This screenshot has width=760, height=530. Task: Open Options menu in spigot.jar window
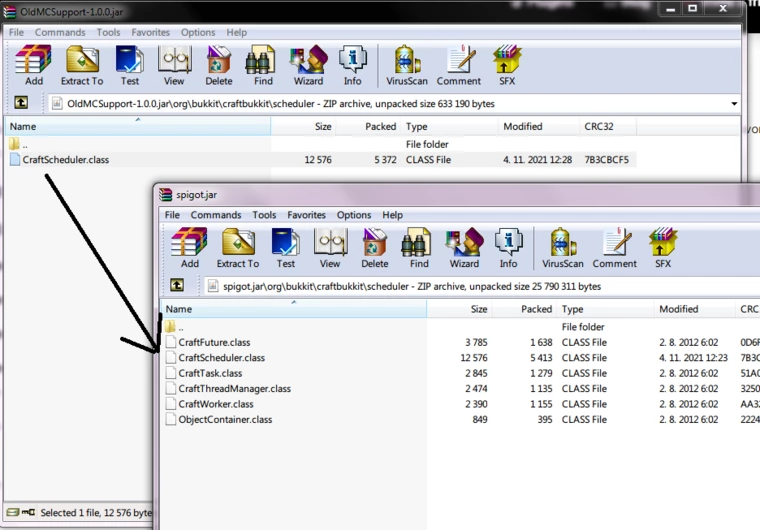pos(354,215)
